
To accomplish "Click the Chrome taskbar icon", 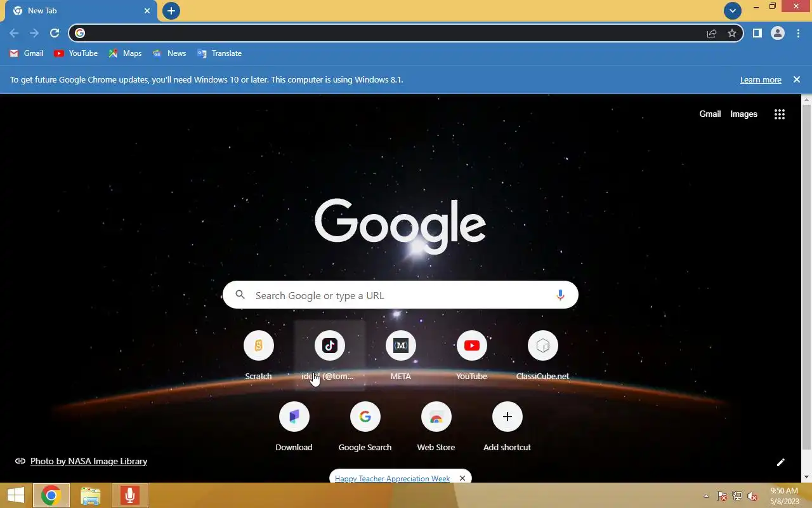I will point(51,495).
